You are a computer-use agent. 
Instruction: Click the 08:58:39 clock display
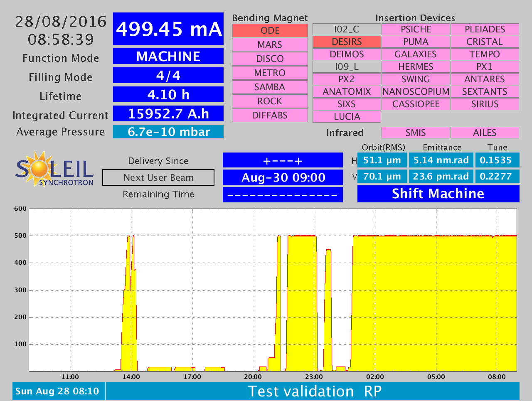[61, 39]
